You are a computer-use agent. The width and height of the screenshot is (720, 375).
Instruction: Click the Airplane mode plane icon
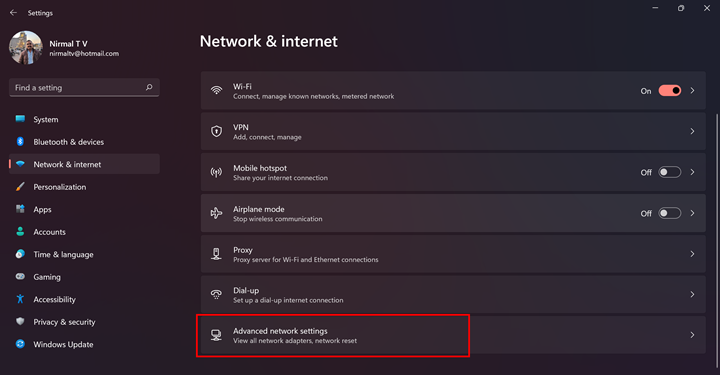coord(216,213)
